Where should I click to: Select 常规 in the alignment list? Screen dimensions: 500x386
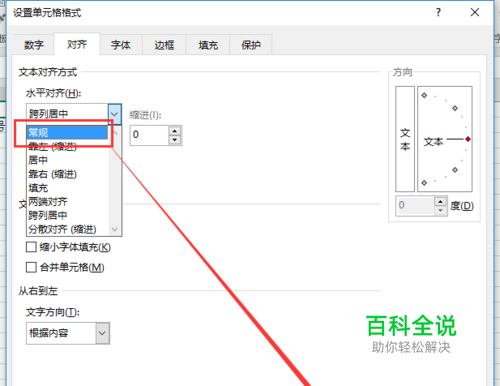tap(67, 132)
